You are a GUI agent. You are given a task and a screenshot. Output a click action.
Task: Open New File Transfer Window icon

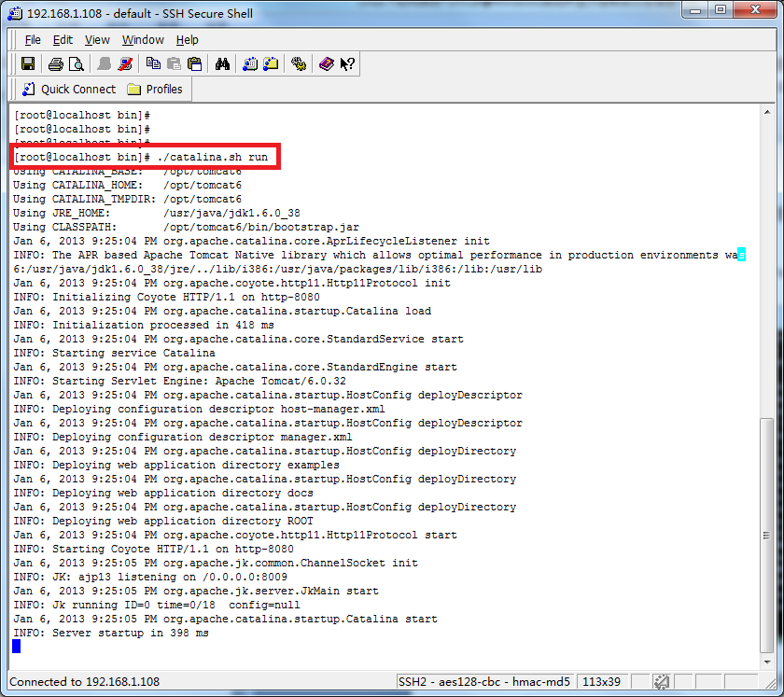pyautogui.click(x=271, y=64)
